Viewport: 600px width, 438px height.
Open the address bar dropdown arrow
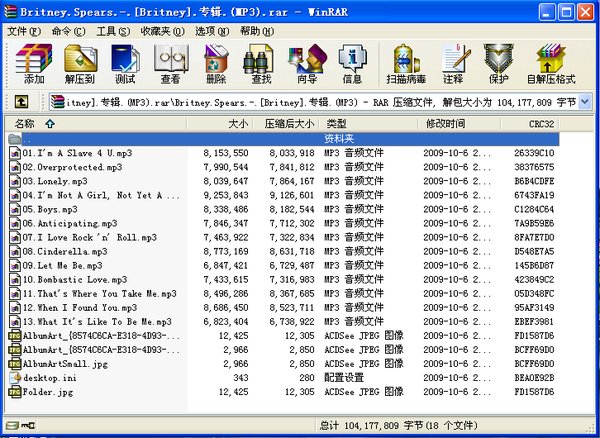[585, 102]
